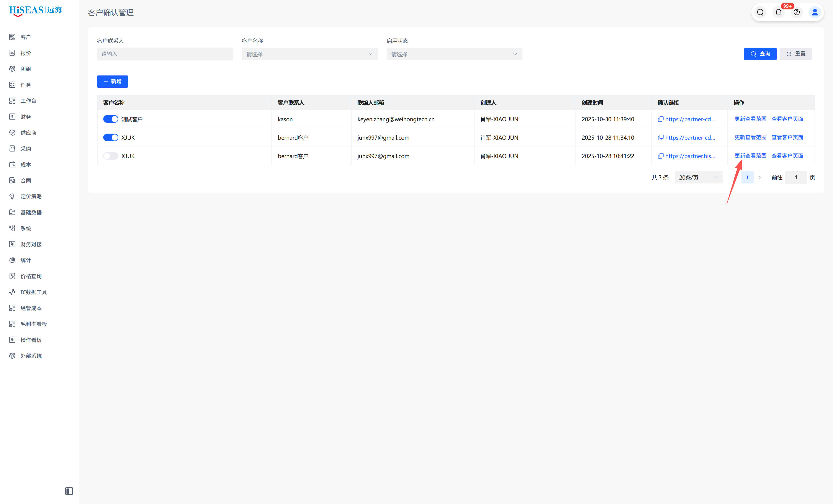Turn off the second row XJUK switch
This screenshot has height=504, width=833.
(x=111, y=137)
